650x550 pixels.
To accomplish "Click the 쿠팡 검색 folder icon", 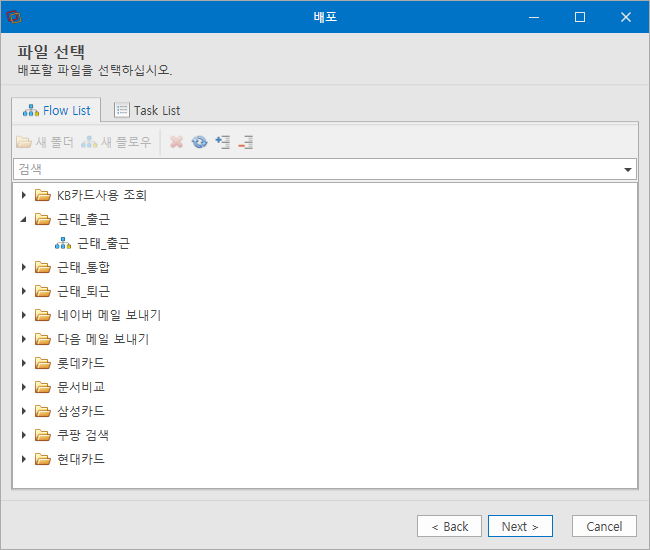I will click(43, 435).
